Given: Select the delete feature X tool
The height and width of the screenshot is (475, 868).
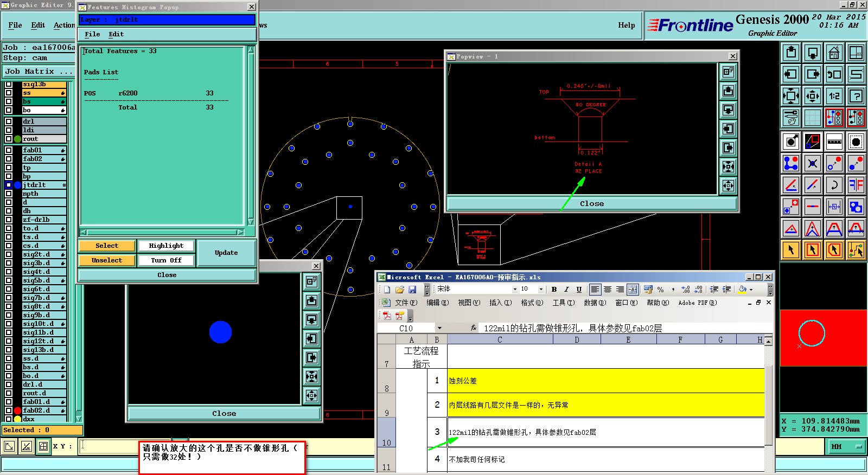Looking at the screenshot, I should coord(813,163).
